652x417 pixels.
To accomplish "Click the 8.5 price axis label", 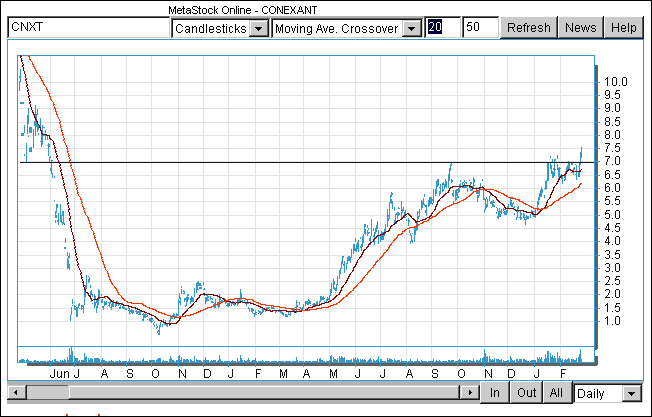I will coord(612,121).
